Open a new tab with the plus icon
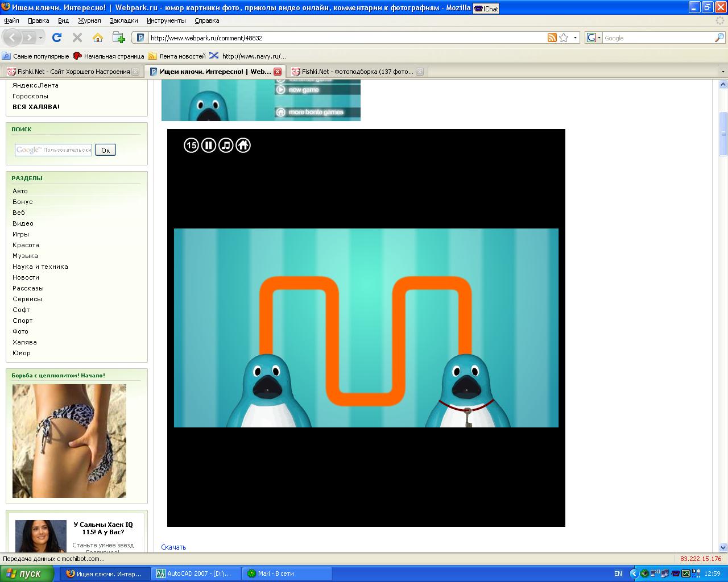 point(118,38)
